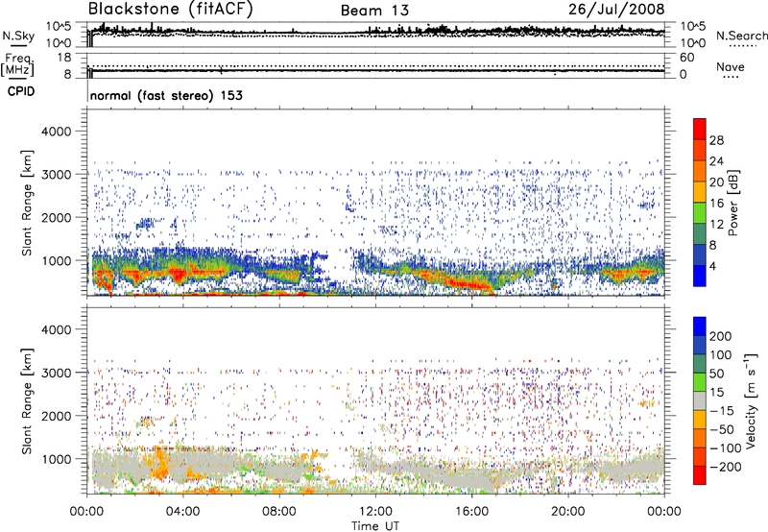768x532 pixels.
Task: Click the 'Blackstone (fitACF)' title text
Action: [x=171, y=9]
